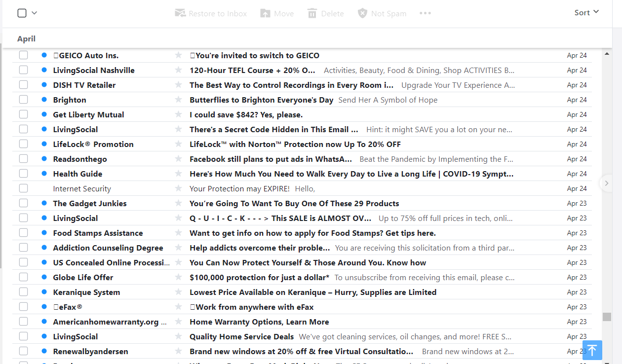622x364 pixels.
Task: Check the Food Stamps Assistance email
Action: point(23,233)
